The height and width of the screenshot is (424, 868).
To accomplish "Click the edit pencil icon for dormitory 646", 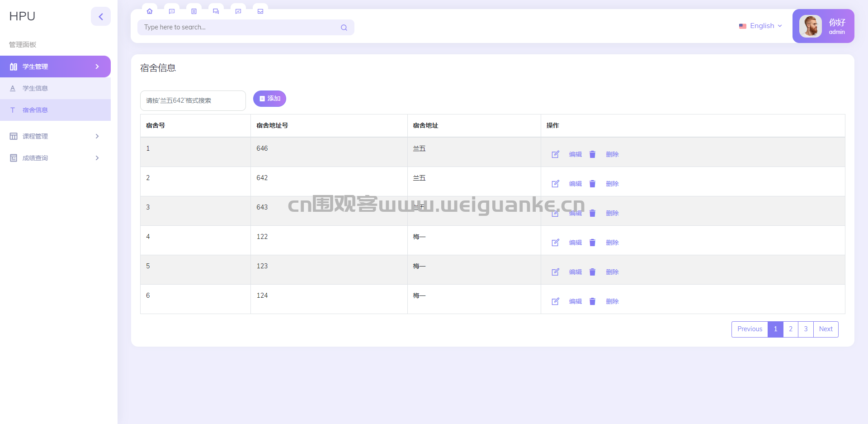I will [556, 154].
